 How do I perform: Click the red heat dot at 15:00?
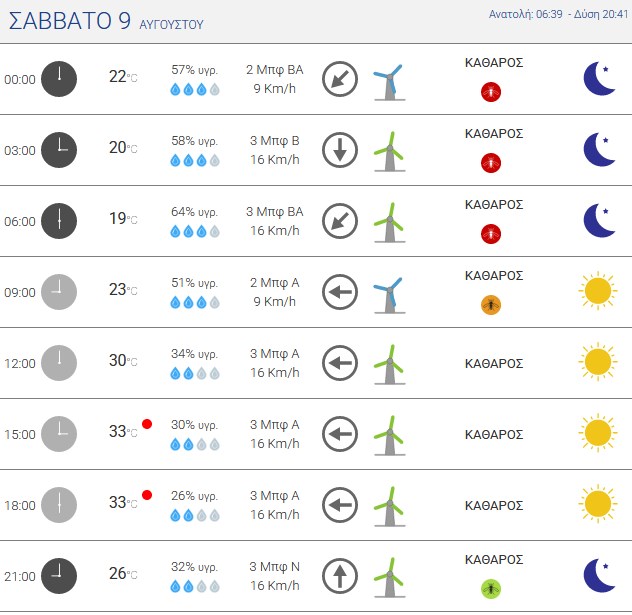tap(147, 424)
